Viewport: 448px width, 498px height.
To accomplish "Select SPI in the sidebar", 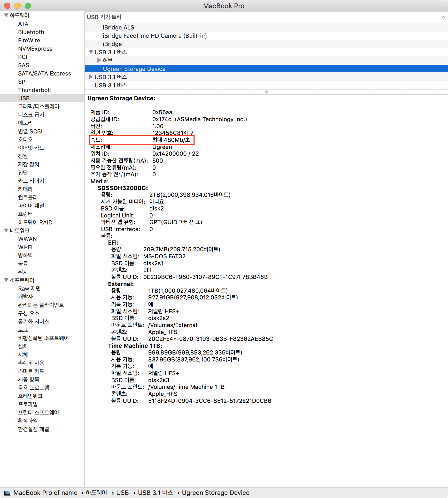I will tap(22, 82).
